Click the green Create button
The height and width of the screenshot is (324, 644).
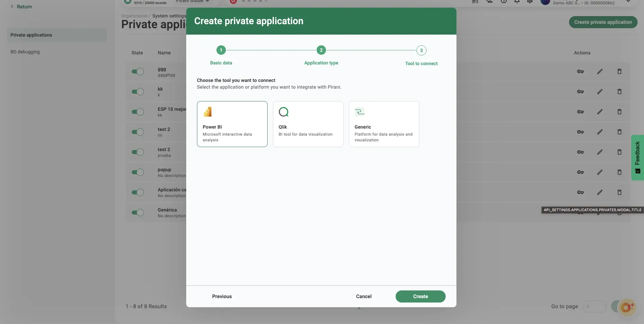420,296
